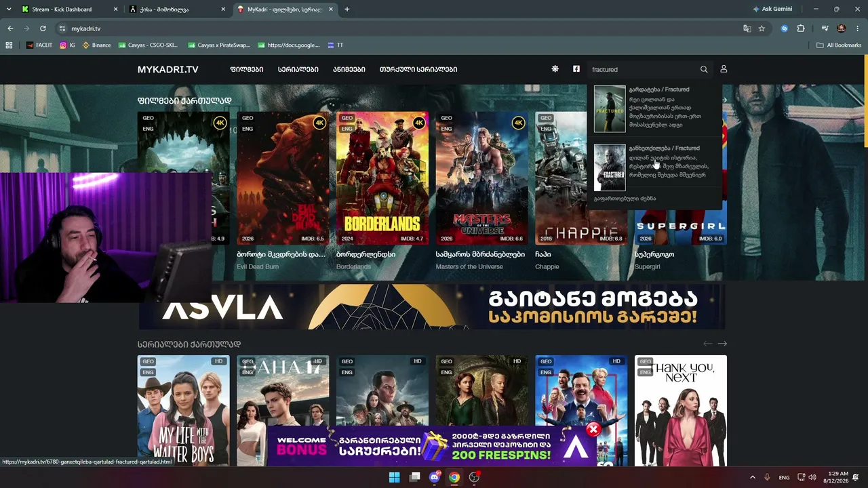Screen dimensions: 868x488
Task: Bookmark this page with the star icon
Action: [762, 28]
